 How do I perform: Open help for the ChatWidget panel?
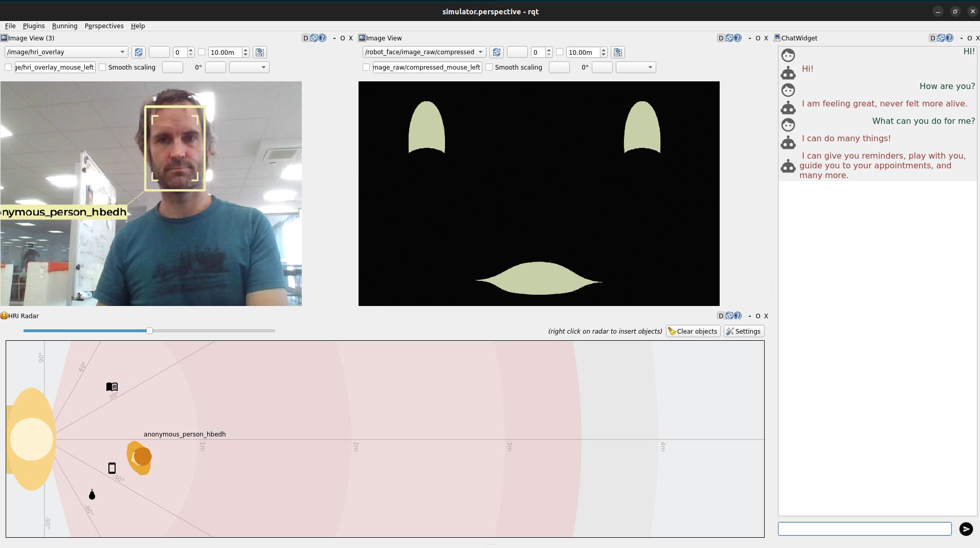[949, 38]
